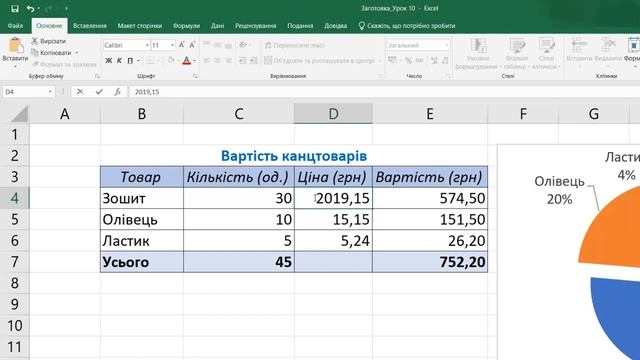This screenshot has height=360, width=640.
Task: Open the Файл tab
Action: coord(15,26)
